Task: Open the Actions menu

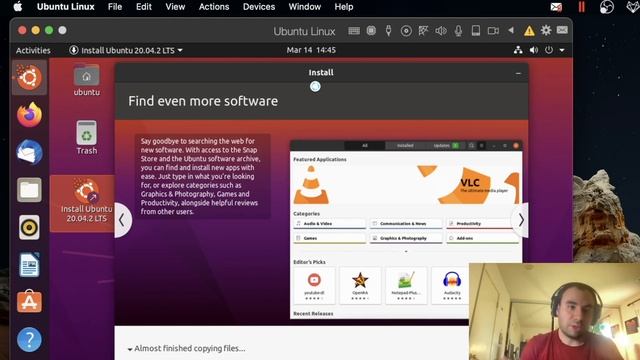Action: [214, 7]
